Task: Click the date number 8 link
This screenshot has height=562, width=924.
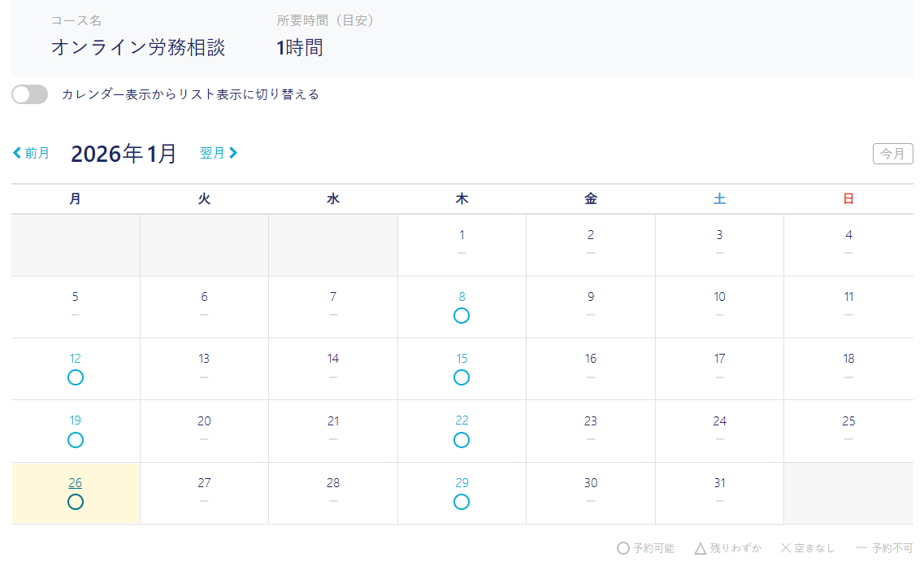Action: click(462, 297)
